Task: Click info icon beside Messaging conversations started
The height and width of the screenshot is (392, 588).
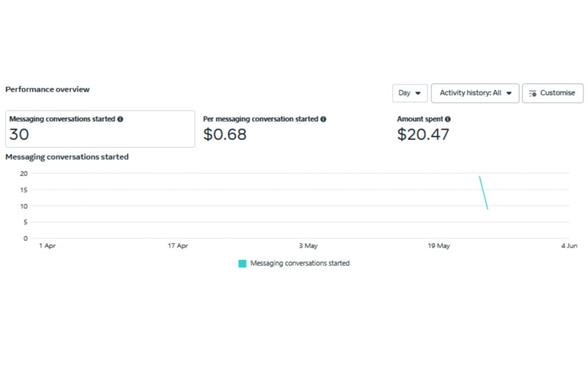Action: pyautogui.click(x=120, y=120)
